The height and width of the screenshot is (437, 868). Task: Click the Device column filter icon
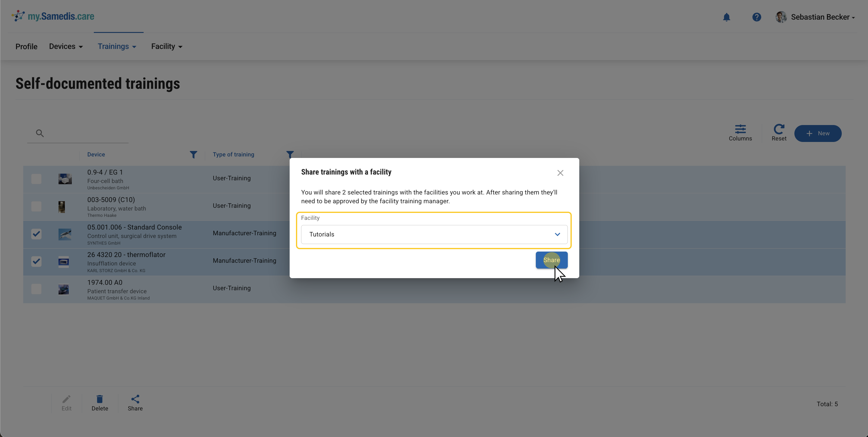coord(193,154)
